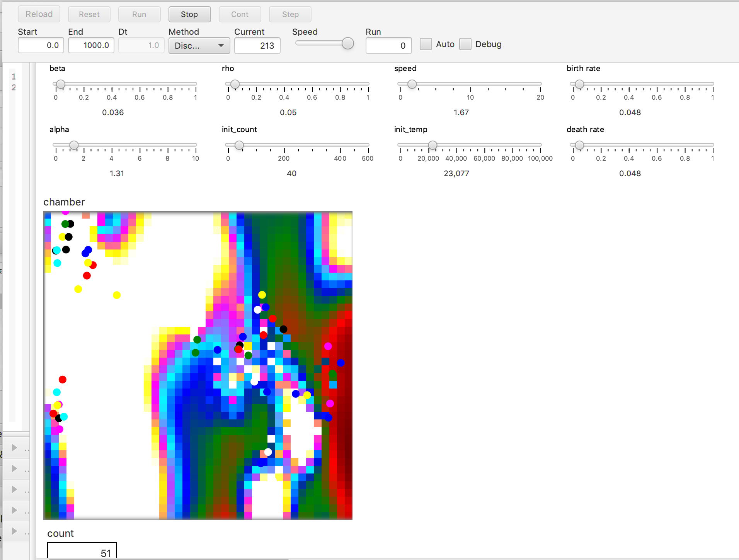Click the 60,000 tick on init_temp slider
739x560 pixels.
484,158
